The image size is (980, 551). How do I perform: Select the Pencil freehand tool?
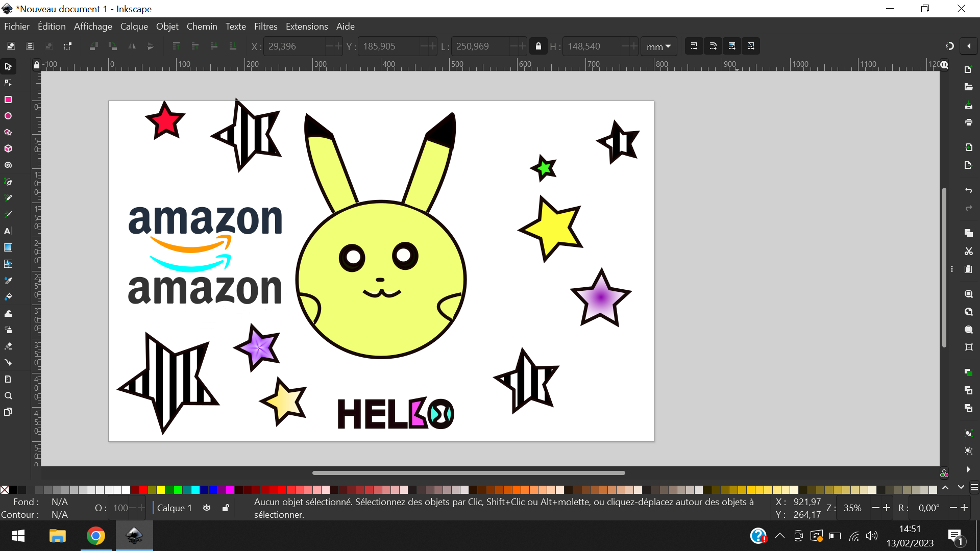coord(8,198)
